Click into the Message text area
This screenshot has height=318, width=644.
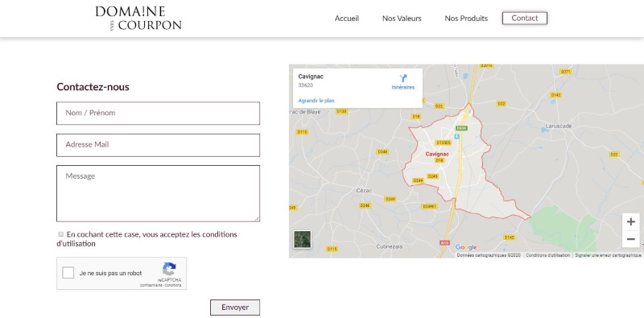158,193
